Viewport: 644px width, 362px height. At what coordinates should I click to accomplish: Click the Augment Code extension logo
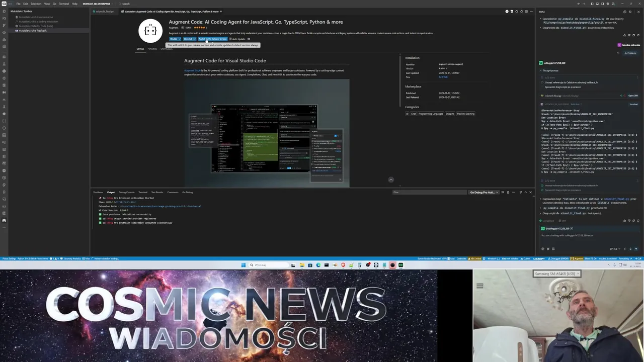[150, 31]
